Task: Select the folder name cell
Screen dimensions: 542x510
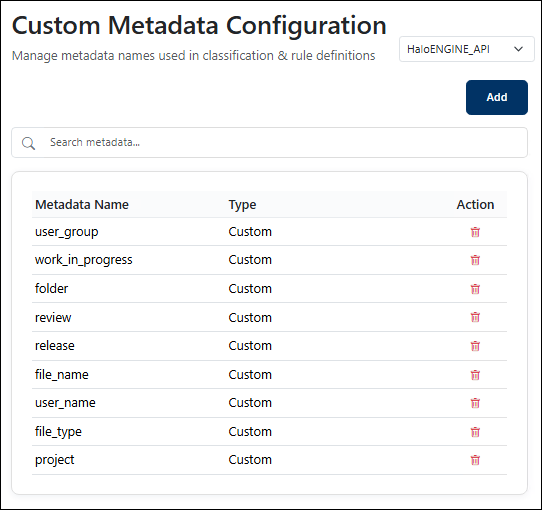Action: (x=52, y=289)
